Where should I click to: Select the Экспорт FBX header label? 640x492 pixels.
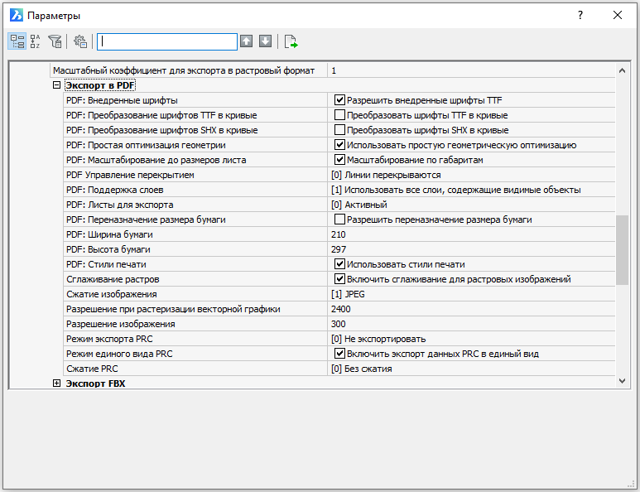click(x=96, y=383)
